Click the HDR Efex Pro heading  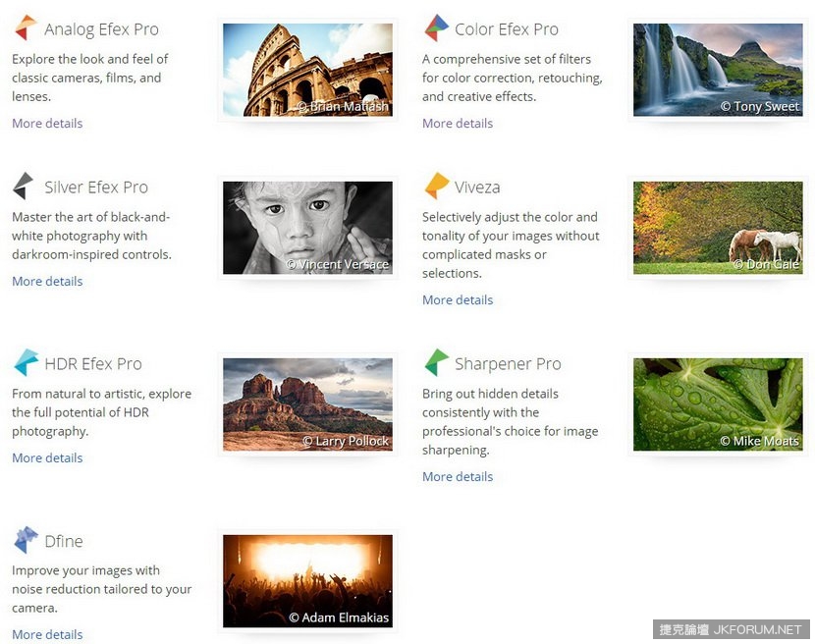click(x=93, y=364)
